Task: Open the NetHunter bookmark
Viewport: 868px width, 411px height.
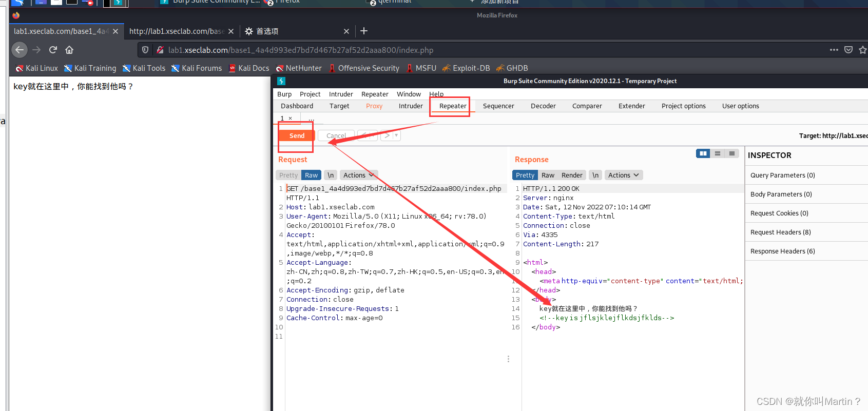Action: 299,68
